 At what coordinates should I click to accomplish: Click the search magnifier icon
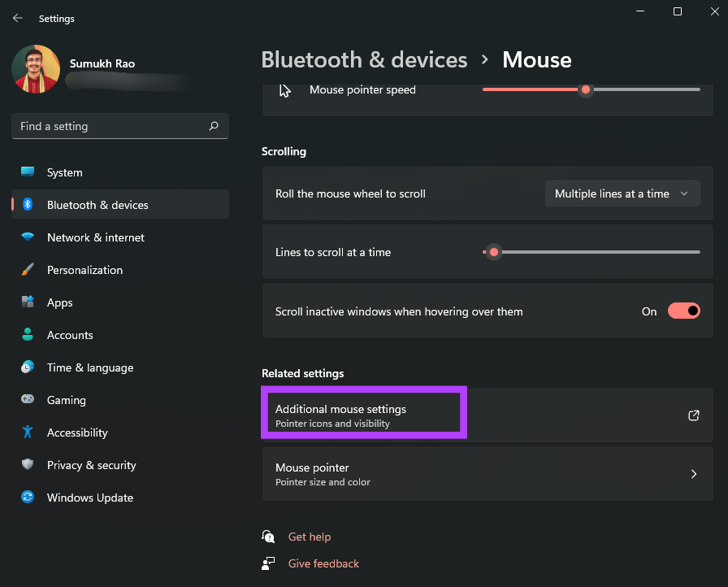[x=214, y=126]
